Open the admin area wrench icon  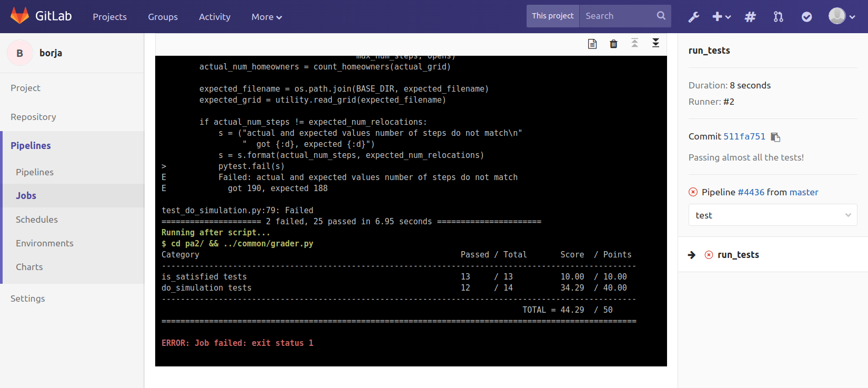tap(694, 17)
